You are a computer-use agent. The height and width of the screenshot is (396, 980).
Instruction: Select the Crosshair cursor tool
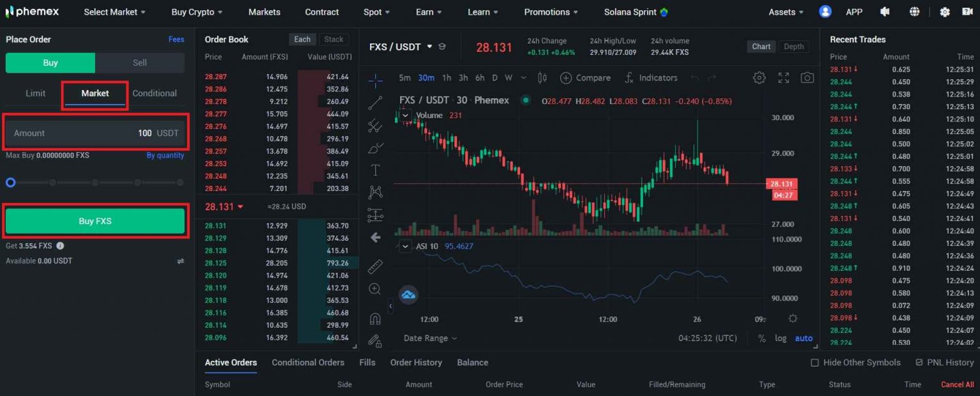(x=375, y=80)
